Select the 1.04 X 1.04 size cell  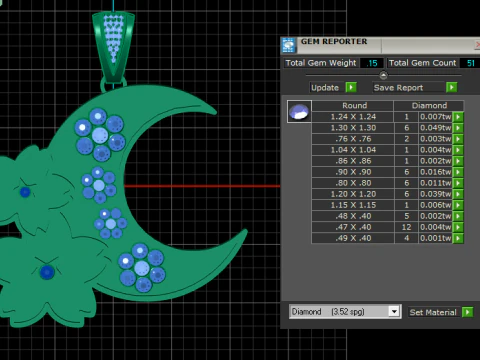353,150
